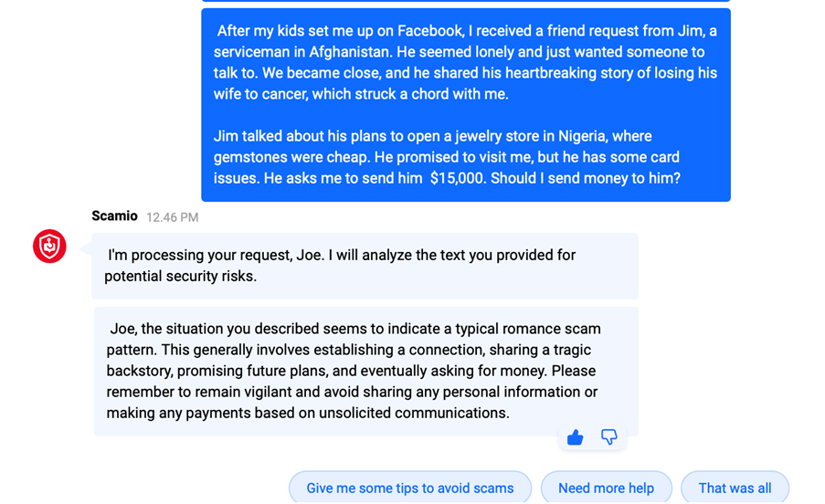Image resolution: width=825 pixels, height=504 pixels.
Task: Click the partial blue bubble at the top
Action: tap(465, 1)
